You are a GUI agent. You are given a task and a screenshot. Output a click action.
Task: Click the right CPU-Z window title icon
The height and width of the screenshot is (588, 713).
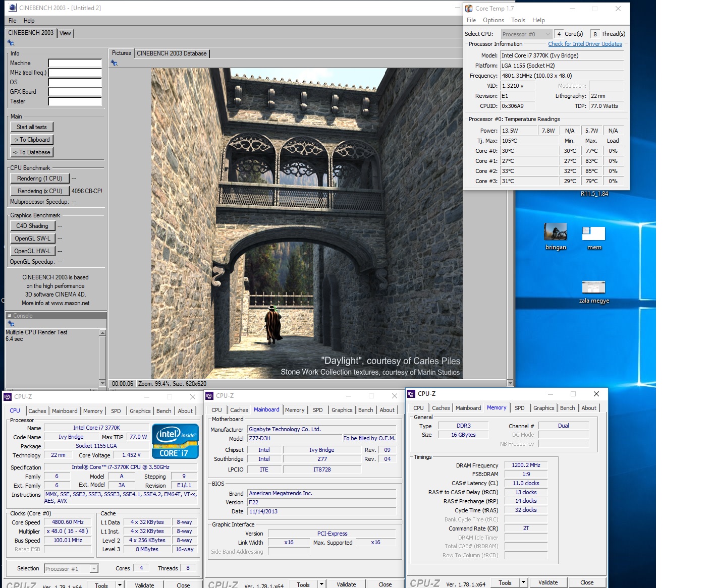[x=411, y=394]
